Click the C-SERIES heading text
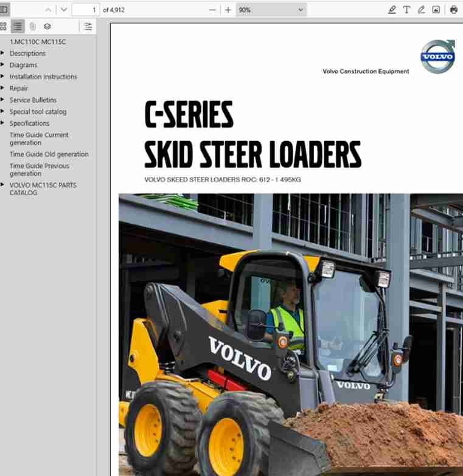The height and width of the screenshot is (476, 463). pos(189,114)
